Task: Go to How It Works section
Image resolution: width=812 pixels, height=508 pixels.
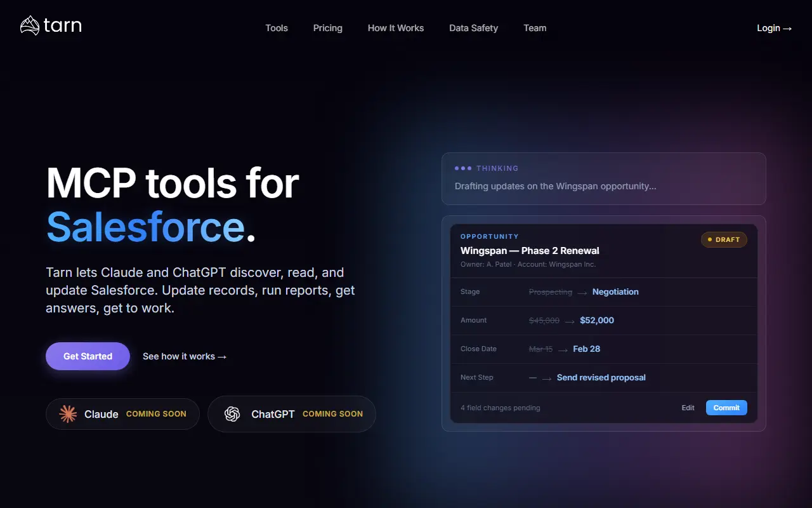Action: 396,28
